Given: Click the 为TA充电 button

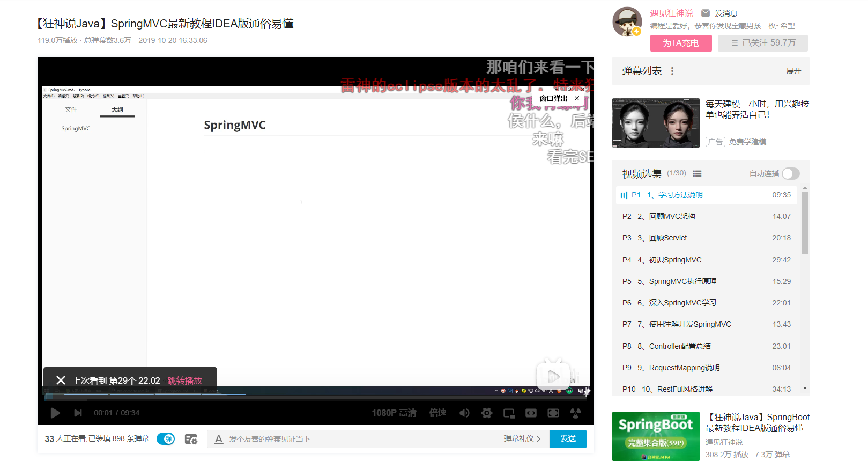Looking at the screenshot, I should tap(681, 43).
